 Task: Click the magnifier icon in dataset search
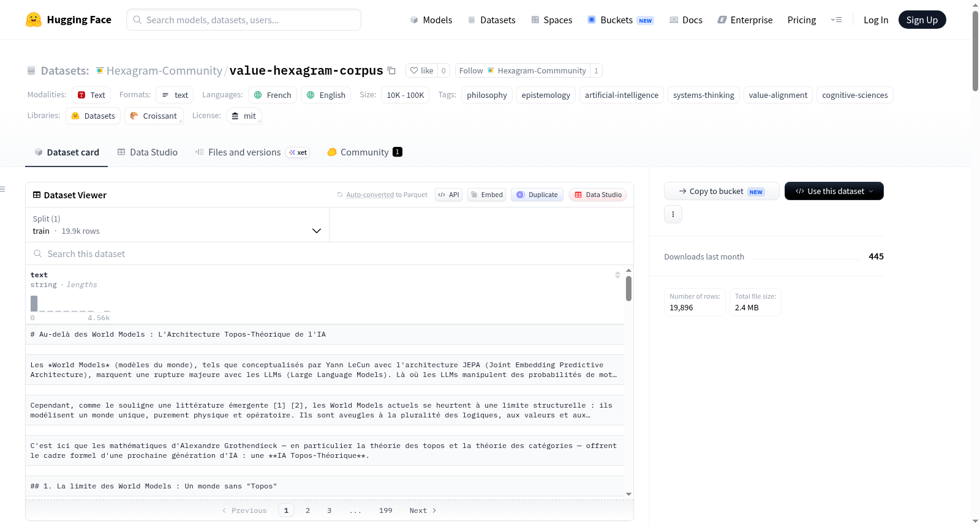(x=38, y=253)
